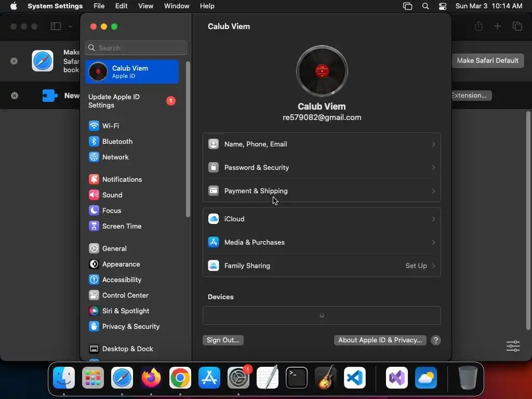Select Privacy & Security in sidebar

click(124, 327)
